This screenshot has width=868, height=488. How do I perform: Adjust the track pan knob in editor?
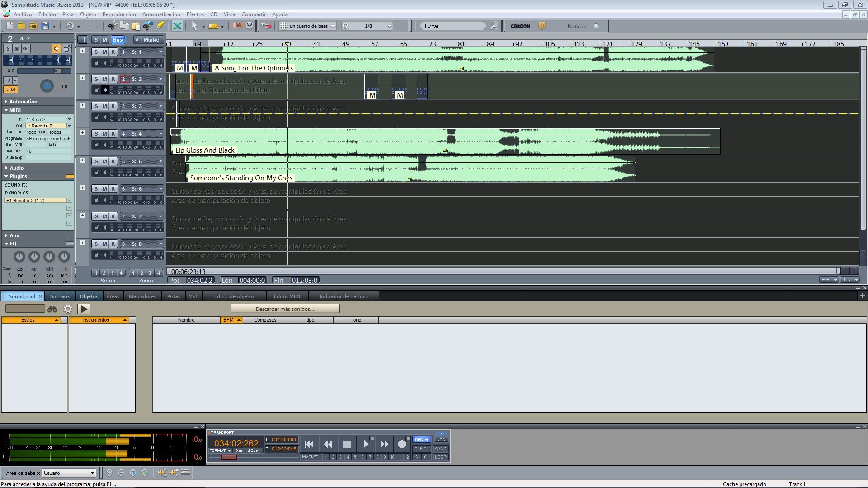(x=47, y=85)
